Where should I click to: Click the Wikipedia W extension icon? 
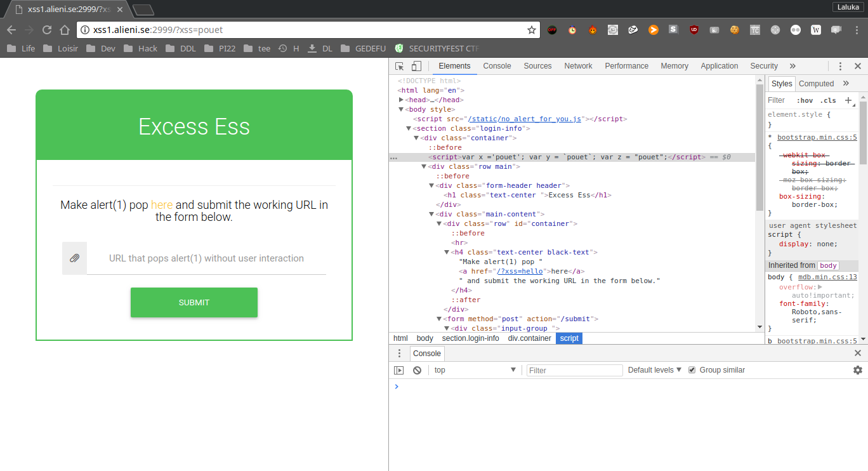(x=816, y=30)
